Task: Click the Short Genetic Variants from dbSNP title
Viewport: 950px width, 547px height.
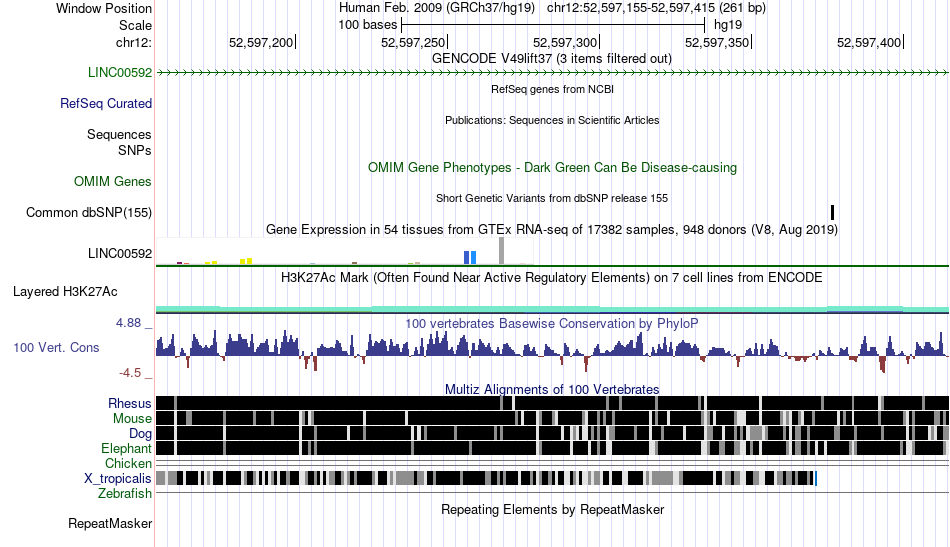Action: click(552, 198)
